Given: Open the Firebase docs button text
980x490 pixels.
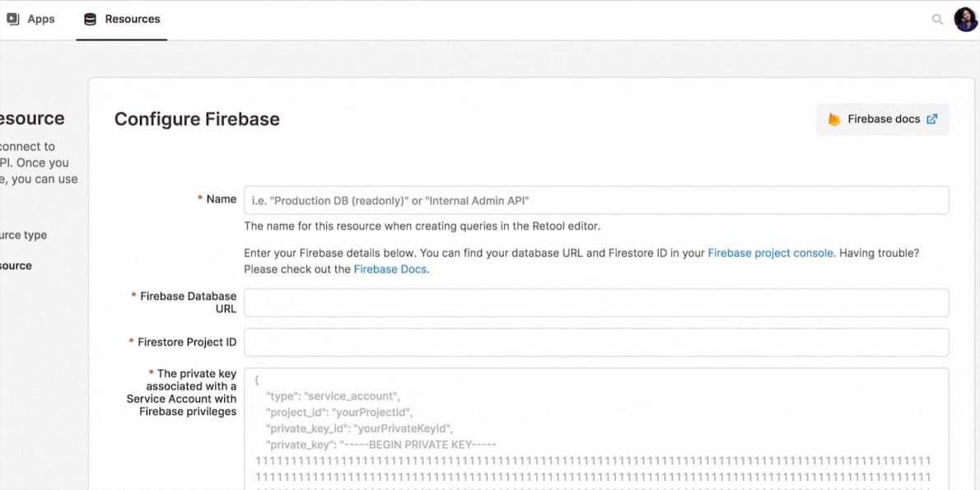Looking at the screenshot, I should tap(884, 119).
